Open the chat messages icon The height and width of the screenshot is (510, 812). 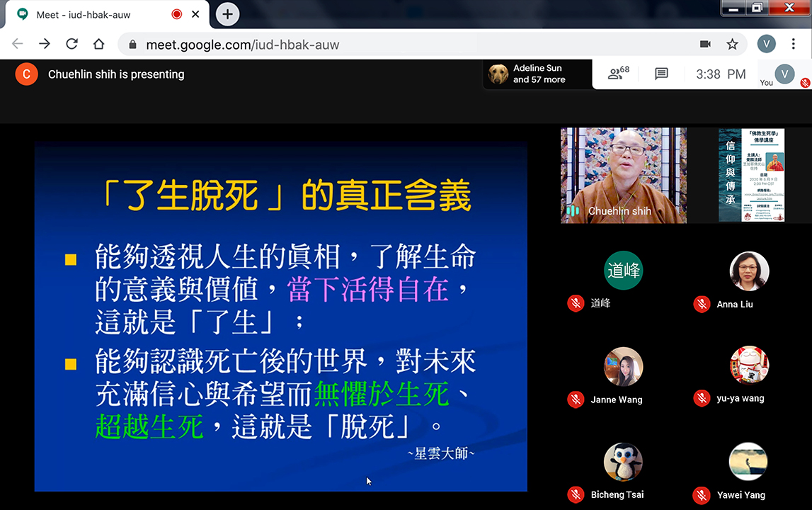[661, 74]
